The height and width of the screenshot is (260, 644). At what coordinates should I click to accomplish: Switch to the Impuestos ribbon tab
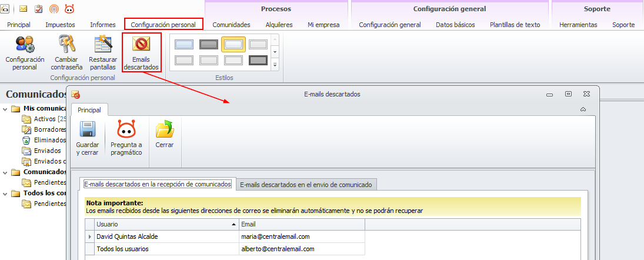60,25
